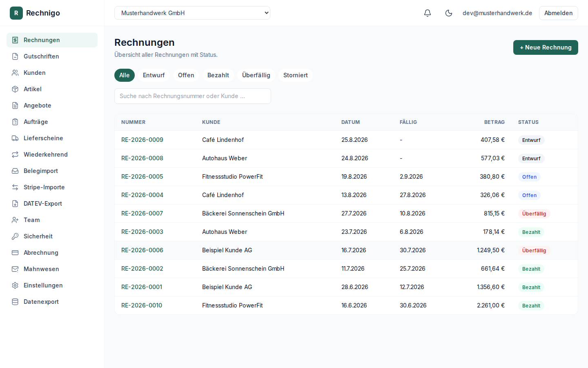Click the DATUM column header

[351, 122]
